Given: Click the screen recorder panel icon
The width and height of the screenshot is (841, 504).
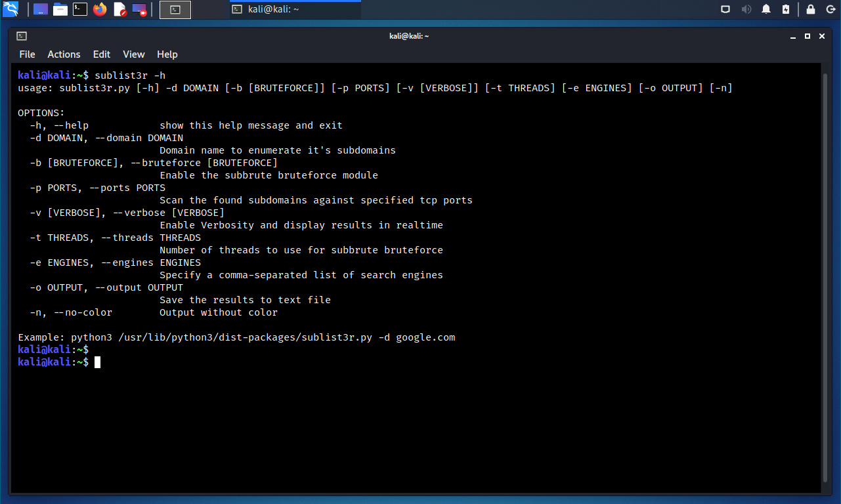Looking at the screenshot, I should tap(139, 9).
